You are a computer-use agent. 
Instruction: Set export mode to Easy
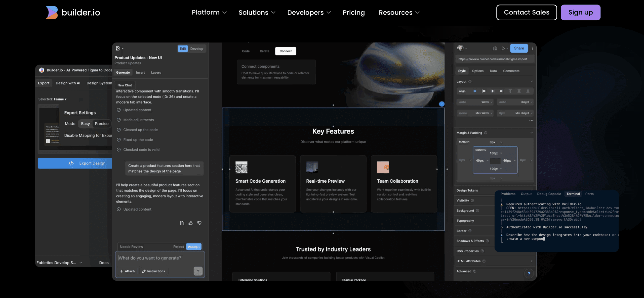coord(85,124)
